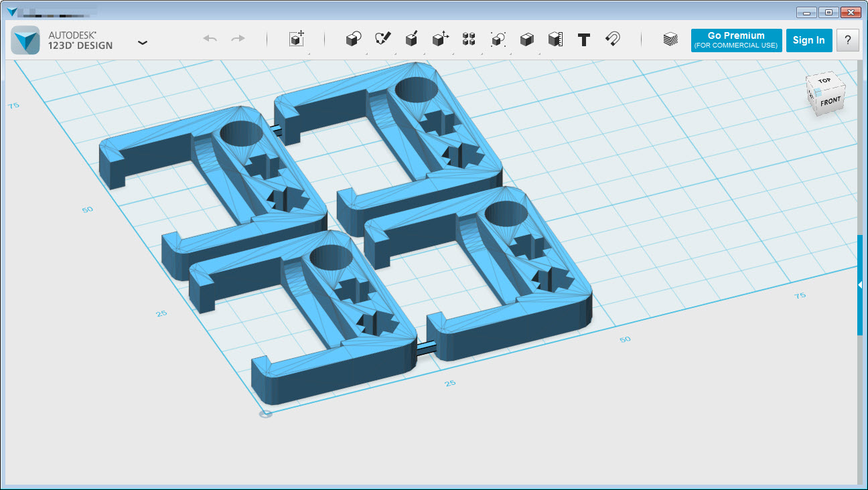Viewport: 868px width, 490px height.
Task: Open the 123D Design application menu chevron
Action: pos(143,42)
